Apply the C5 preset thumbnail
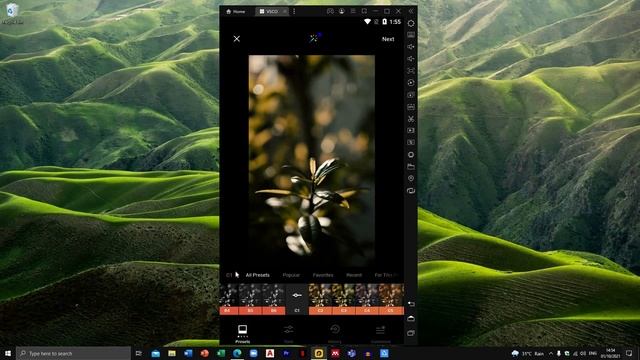This screenshot has height=360, width=640. point(391,299)
